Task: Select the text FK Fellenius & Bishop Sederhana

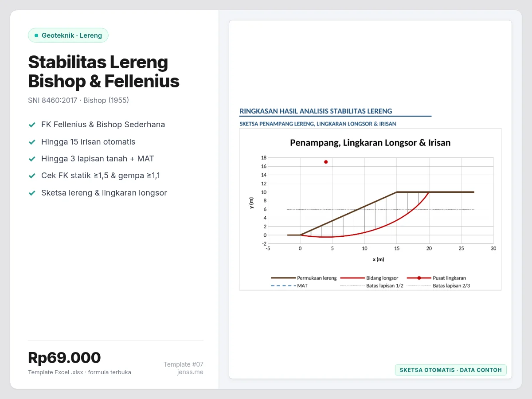Action: coord(103,125)
